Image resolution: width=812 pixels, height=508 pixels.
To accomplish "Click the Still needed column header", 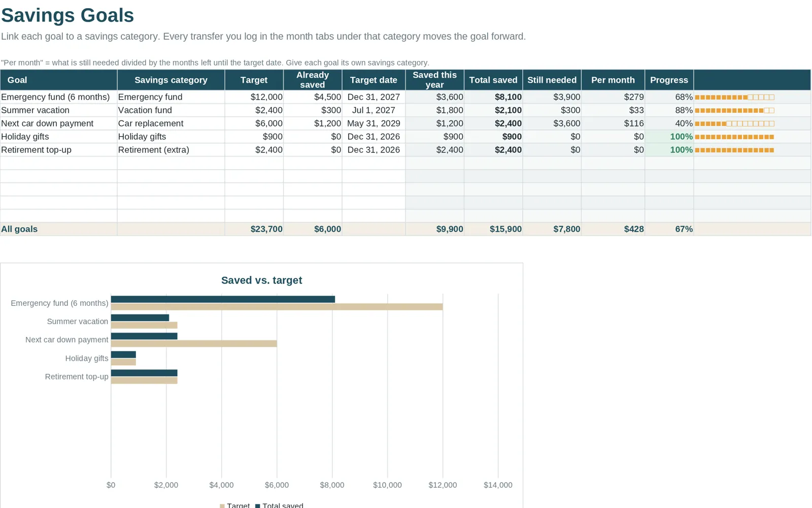I will pos(552,80).
